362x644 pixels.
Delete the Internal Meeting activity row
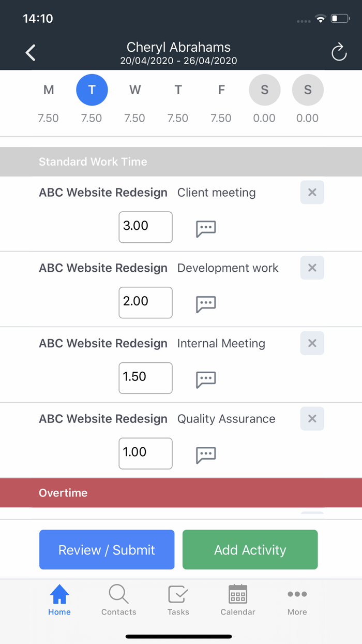click(x=312, y=344)
